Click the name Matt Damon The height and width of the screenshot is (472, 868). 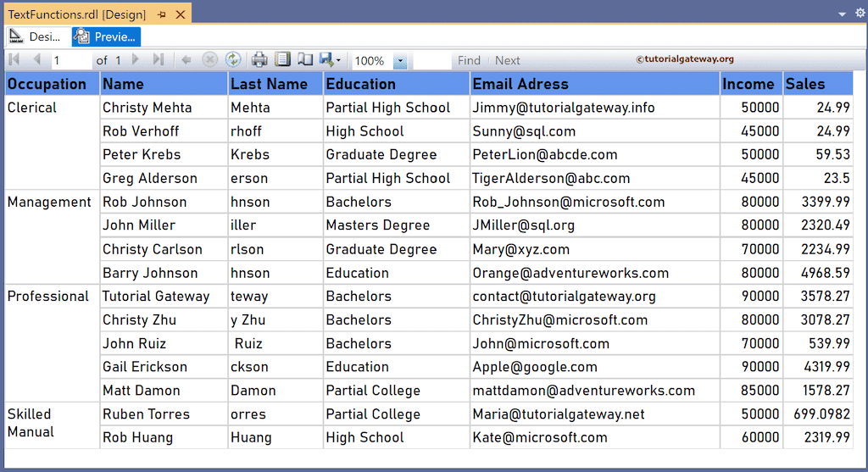(x=142, y=390)
